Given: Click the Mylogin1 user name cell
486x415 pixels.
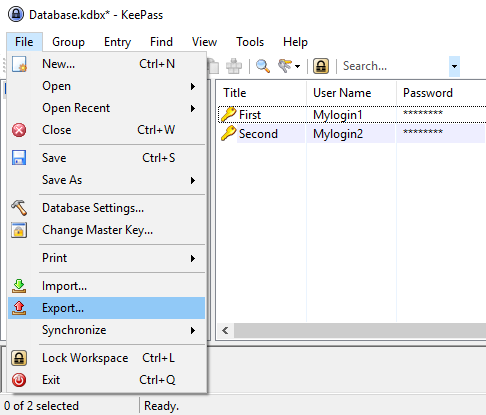Looking at the screenshot, I should pos(338,115).
